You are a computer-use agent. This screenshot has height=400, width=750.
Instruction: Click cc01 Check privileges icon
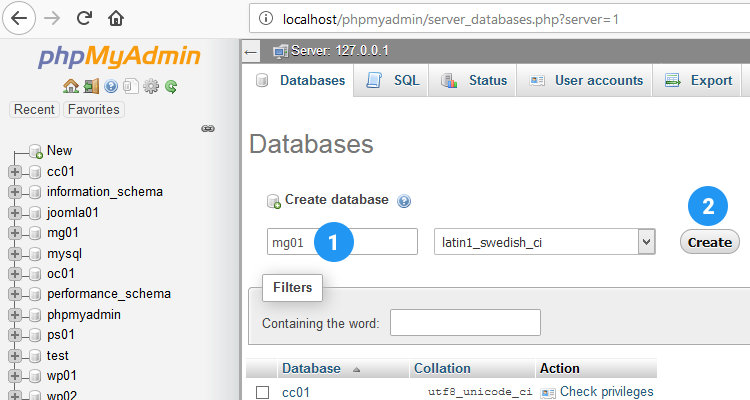[548, 393]
